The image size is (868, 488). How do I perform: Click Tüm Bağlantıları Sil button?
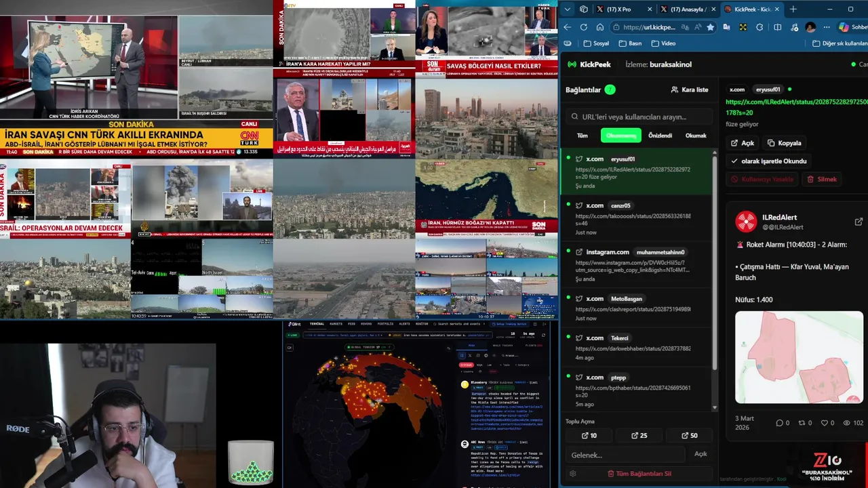[x=639, y=474]
